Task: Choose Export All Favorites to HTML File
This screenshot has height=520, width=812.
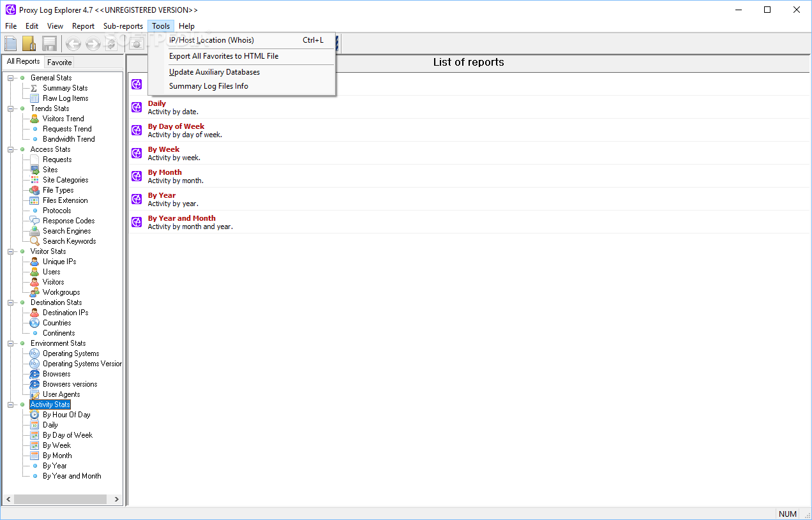Action: pos(241,56)
